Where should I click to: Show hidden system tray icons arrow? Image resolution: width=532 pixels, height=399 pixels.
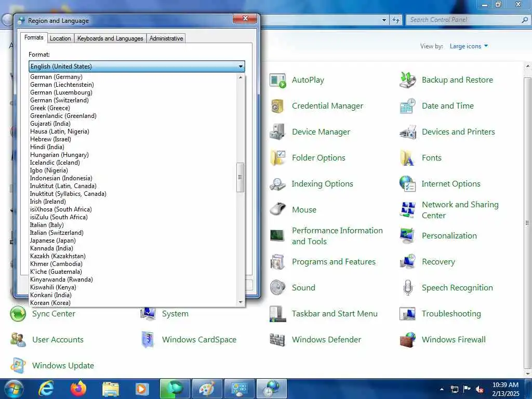442,389
